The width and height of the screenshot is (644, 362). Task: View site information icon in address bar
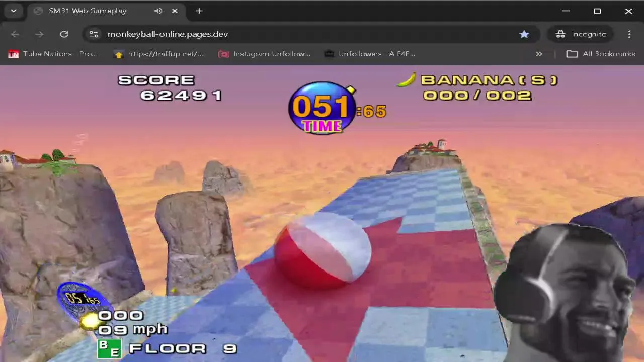[x=94, y=34]
